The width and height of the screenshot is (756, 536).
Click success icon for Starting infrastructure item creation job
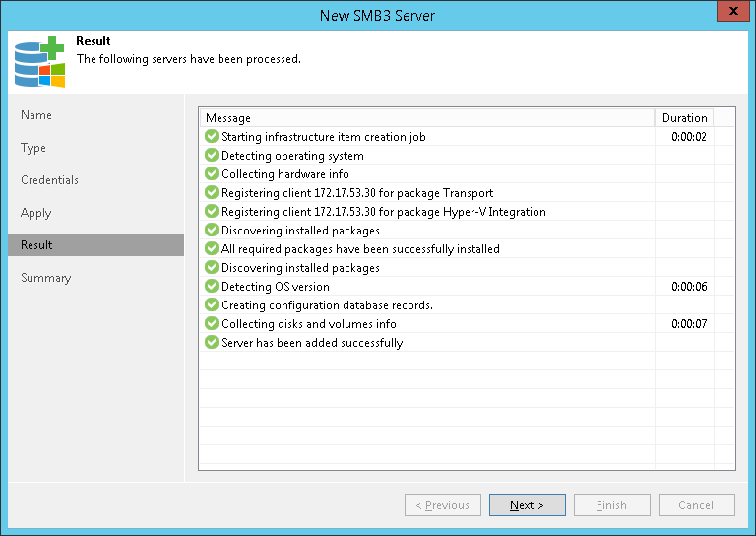pyautogui.click(x=212, y=137)
